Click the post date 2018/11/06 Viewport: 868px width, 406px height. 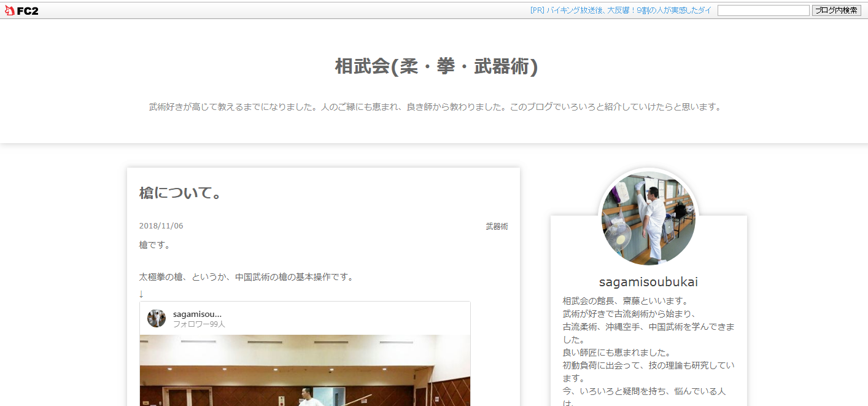point(161,226)
